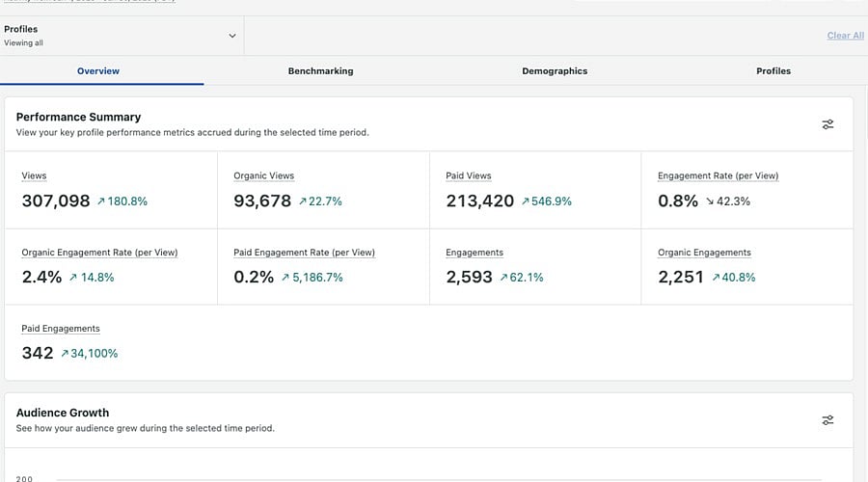Click the 42.3% engagement rate decrease
This screenshot has height=482, width=868.
point(727,201)
